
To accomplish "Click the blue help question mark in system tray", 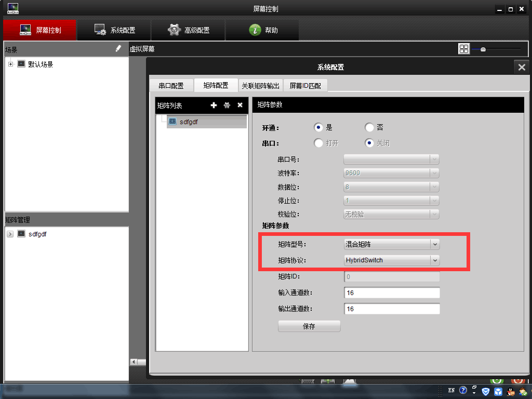I will click(463, 390).
